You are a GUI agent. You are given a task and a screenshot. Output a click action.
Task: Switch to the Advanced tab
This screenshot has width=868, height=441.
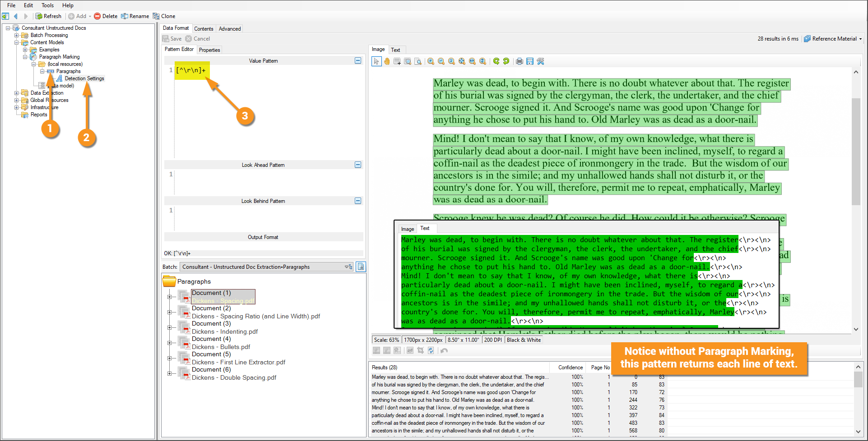tap(230, 28)
